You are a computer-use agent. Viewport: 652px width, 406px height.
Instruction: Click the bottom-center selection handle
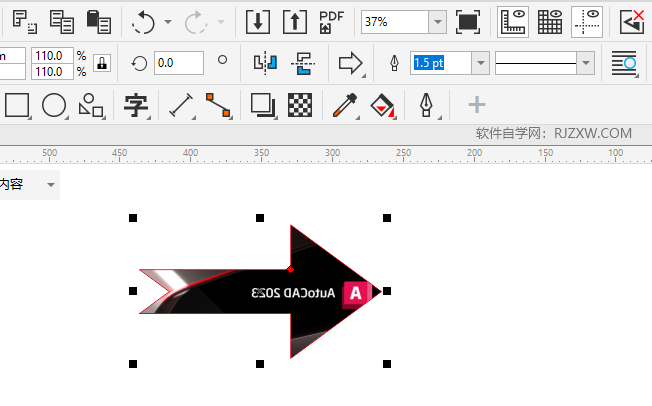tap(260, 364)
